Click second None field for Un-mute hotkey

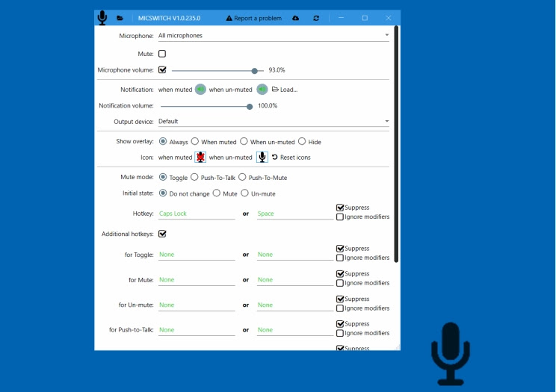coord(295,305)
